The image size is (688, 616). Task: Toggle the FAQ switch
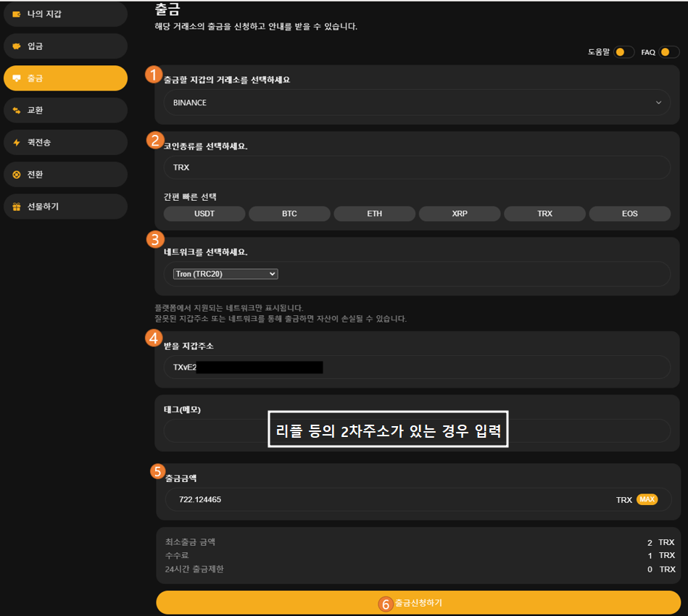(668, 52)
